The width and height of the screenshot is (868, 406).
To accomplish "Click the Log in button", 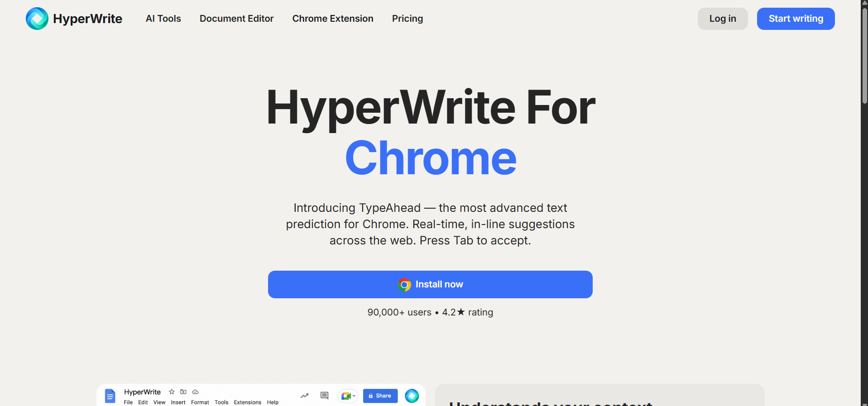I will click(723, 19).
